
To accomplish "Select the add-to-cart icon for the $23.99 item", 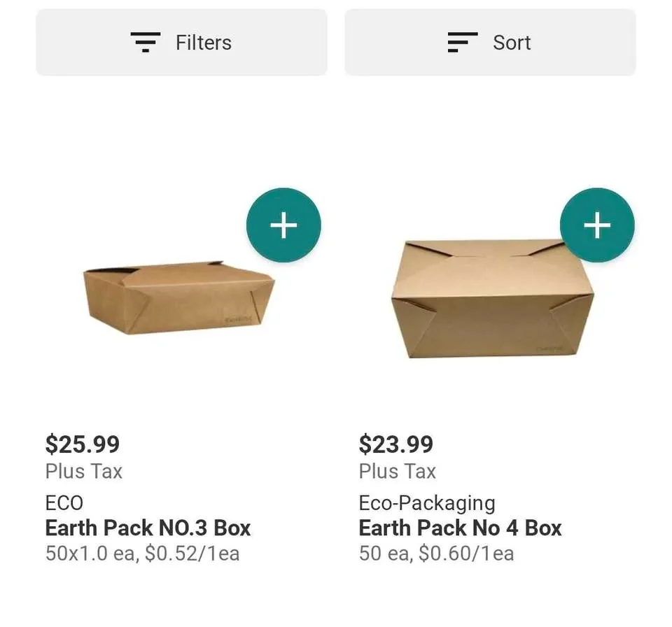I will [597, 225].
